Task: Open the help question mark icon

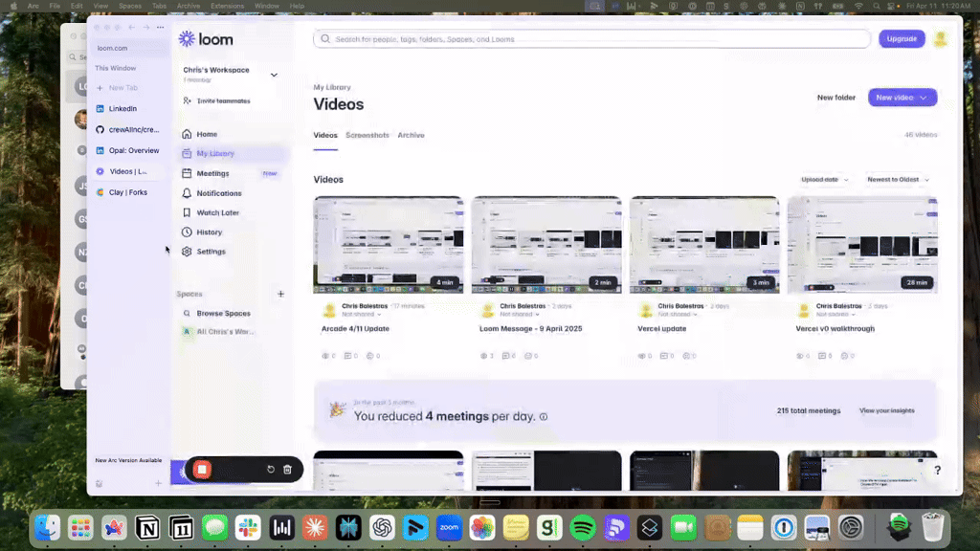Action: coord(937,471)
